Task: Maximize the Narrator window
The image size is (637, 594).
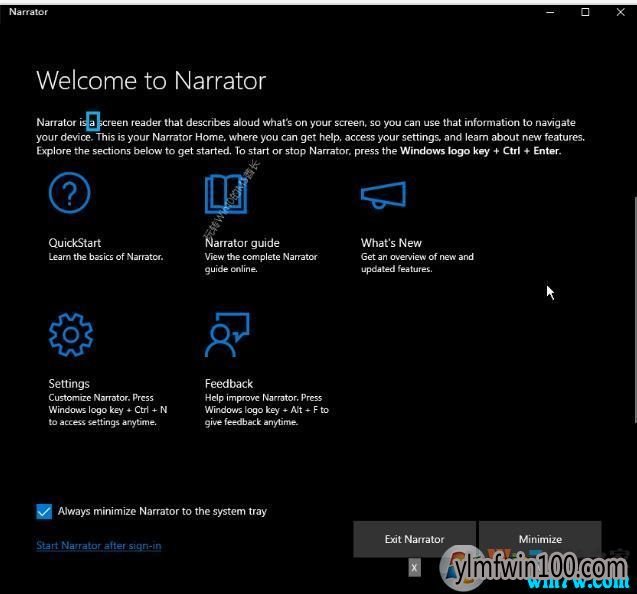Action: click(585, 12)
